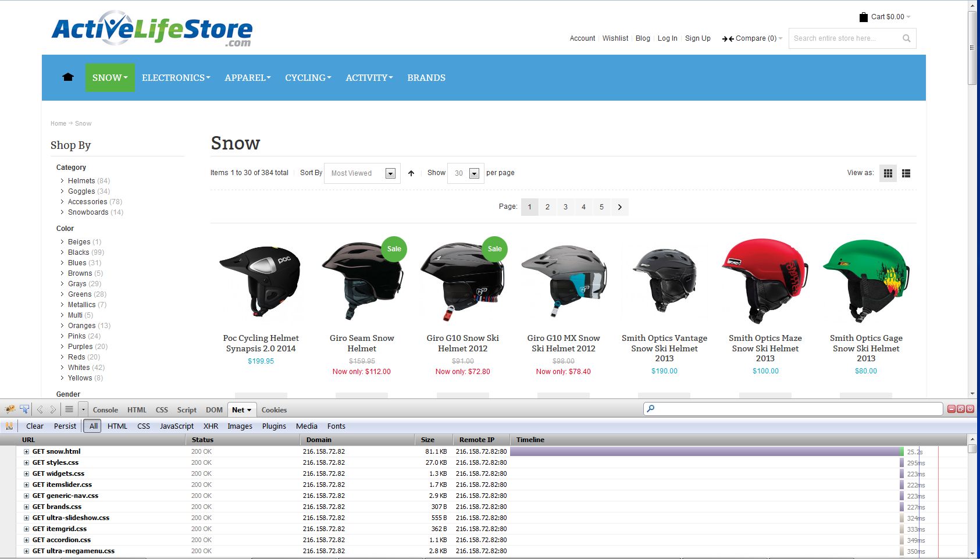Click the ActiveLifeStore.com logo
This screenshot has height=559, width=980.
coord(152,29)
